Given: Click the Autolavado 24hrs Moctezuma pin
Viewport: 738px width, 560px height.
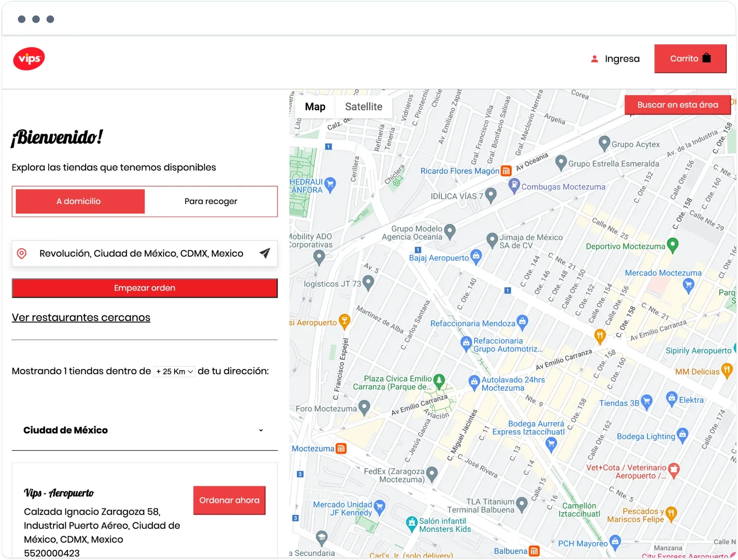Looking at the screenshot, I should (x=474, y=383).
